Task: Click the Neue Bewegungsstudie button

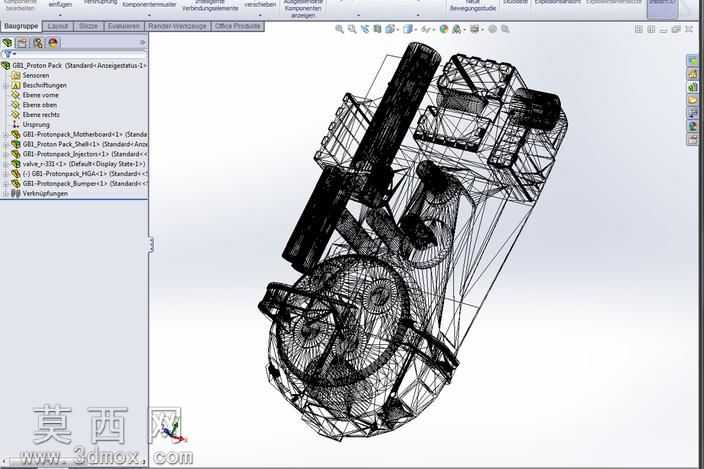Action: point(473,6)
